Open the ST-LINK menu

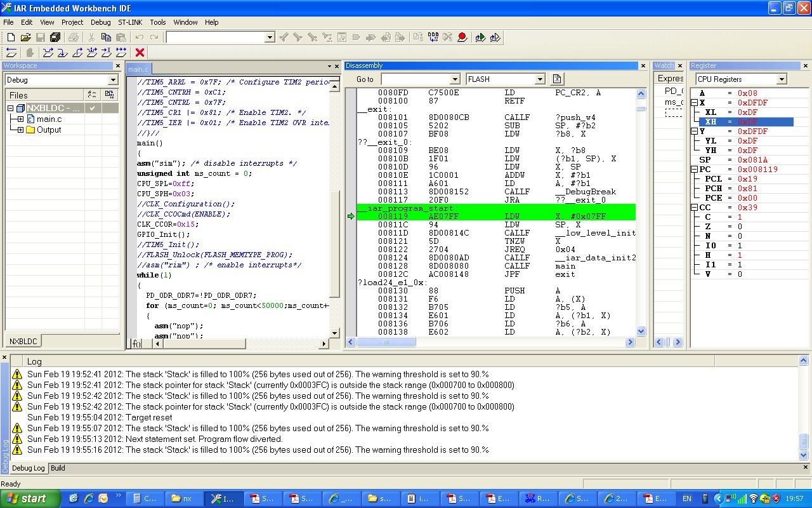click(130, 22)
